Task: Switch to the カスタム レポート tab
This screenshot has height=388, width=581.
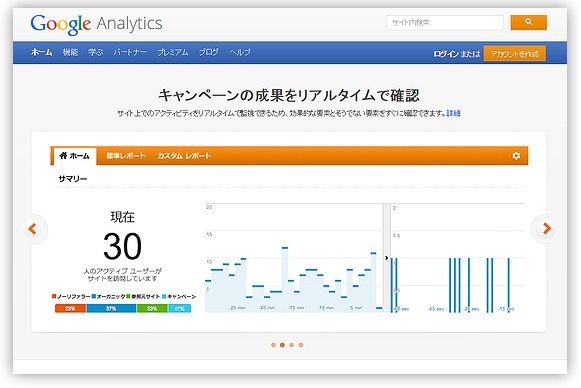Action: 184,156
